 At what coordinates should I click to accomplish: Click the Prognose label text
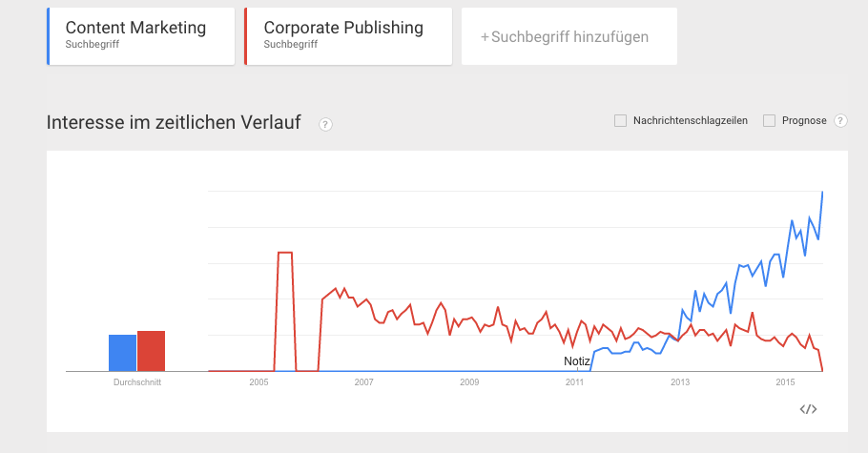[x=804, y=121]
